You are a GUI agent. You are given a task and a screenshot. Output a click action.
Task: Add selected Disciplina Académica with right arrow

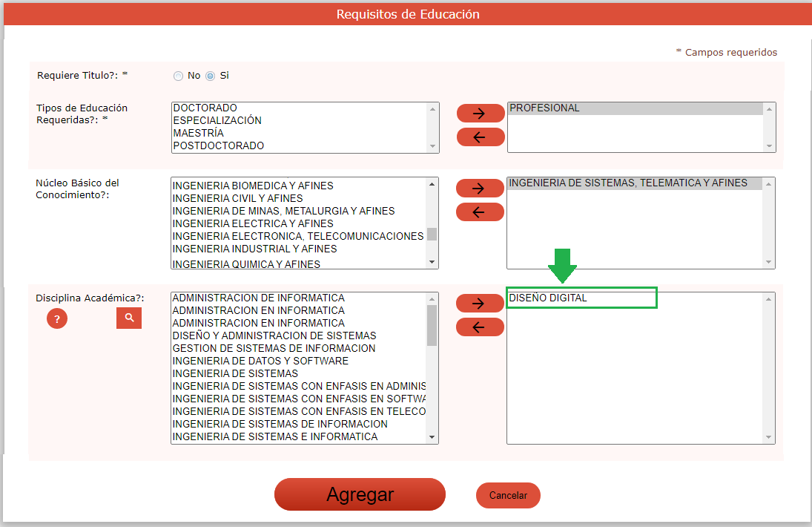click(480, 303)
